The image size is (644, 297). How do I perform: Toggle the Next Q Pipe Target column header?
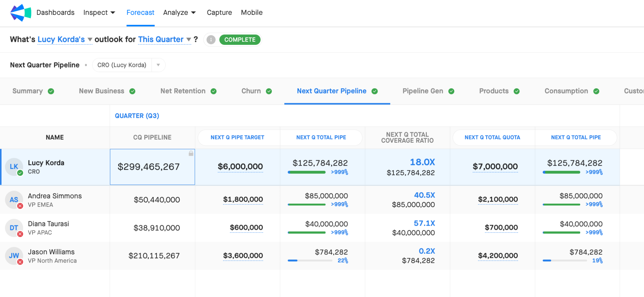237,138
